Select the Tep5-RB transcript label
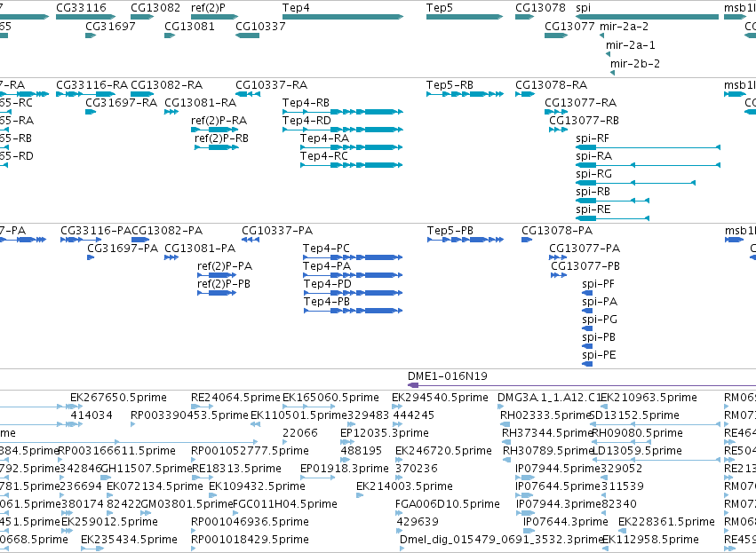The width and height of the screenshot is (756, 553). (450, 85)
